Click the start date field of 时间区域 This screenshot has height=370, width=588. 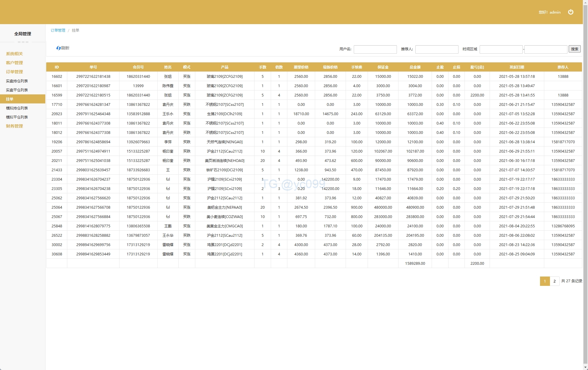coord(501,49)
